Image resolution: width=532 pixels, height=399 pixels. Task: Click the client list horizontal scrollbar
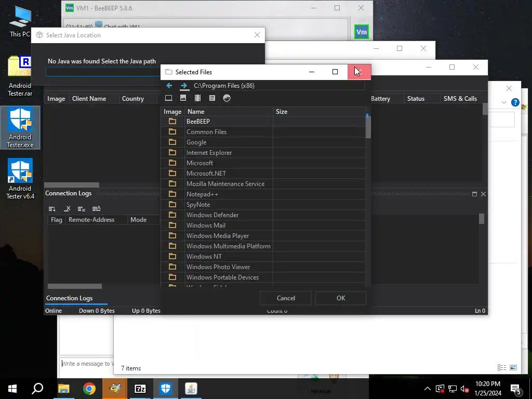point(72,185)
